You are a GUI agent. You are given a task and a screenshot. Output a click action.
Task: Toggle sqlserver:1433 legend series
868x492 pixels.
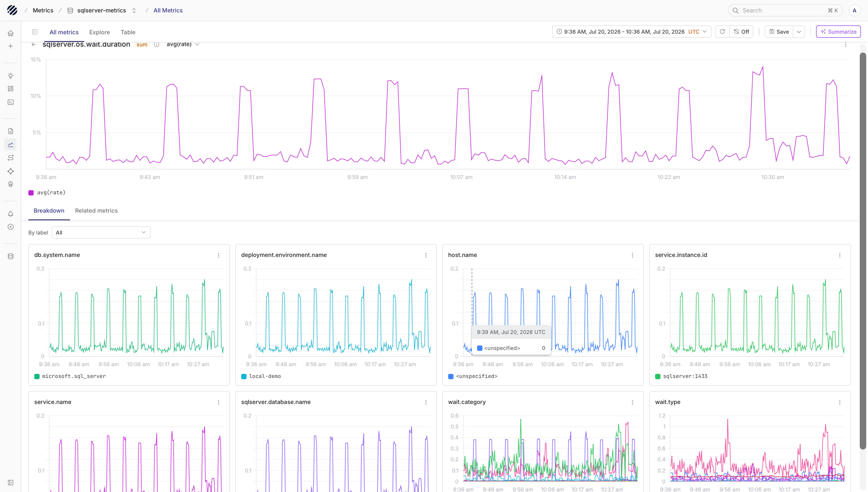pyautogui.click(x=681, y=377)
